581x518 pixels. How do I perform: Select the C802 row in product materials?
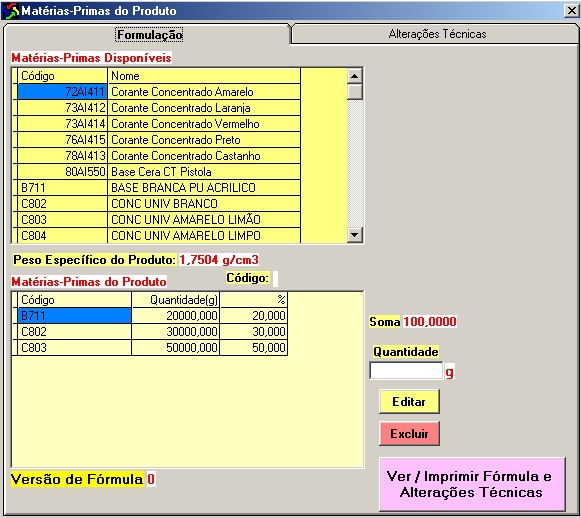[x=150, y=331]
